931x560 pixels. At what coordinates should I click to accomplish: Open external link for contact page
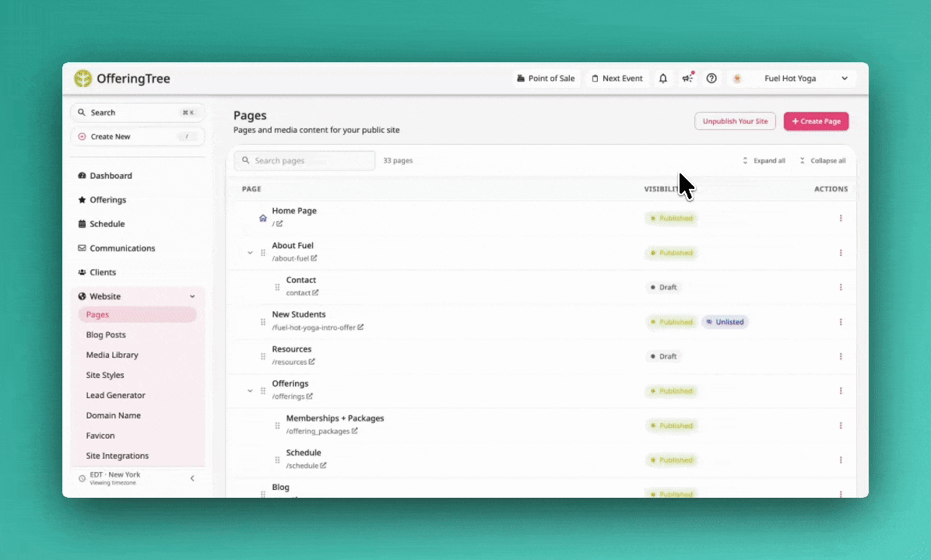point(315,292)
